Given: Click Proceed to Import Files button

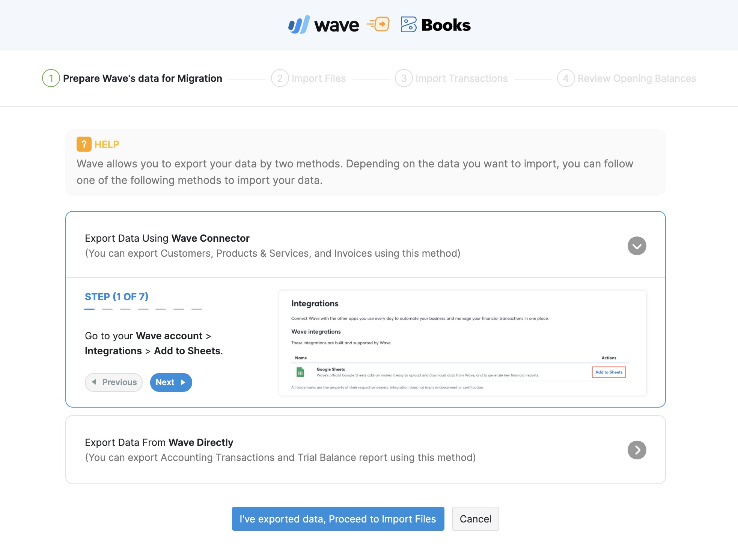Looking at the screenshot, I should point(338,519).
